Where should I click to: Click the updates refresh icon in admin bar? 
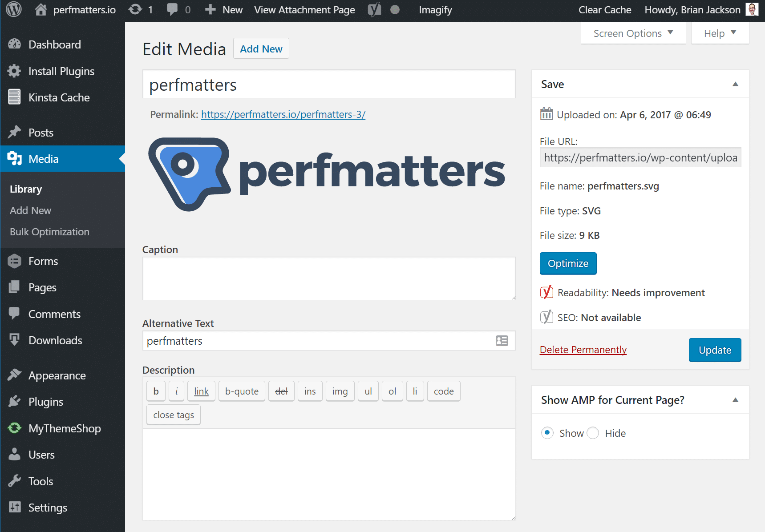pyautogui.click(x=135, y=9)
